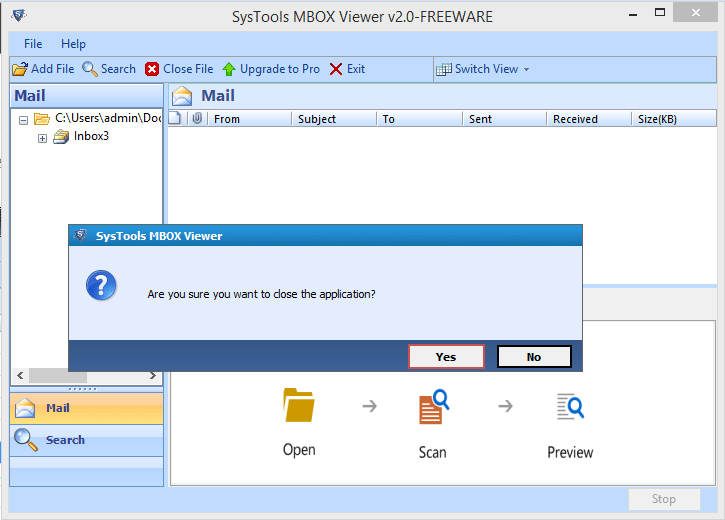
Task: Click the Exit toolbar label
Action: [356, 69]
